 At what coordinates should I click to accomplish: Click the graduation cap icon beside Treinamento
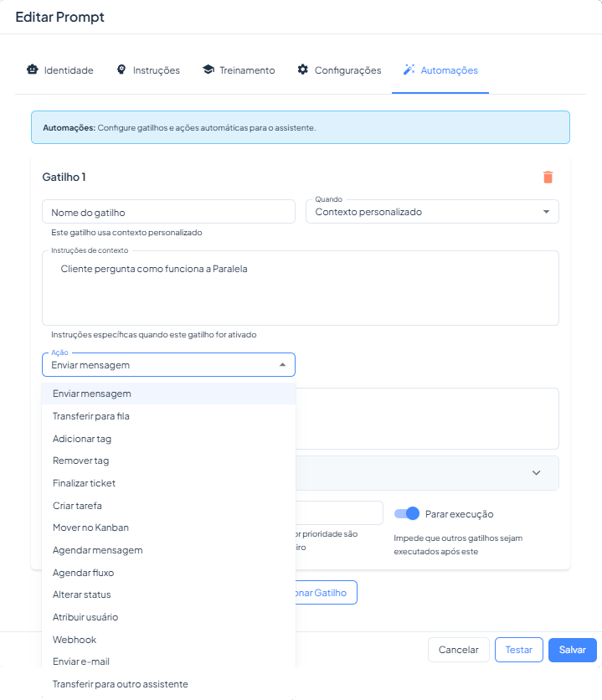tap(208, 69)
